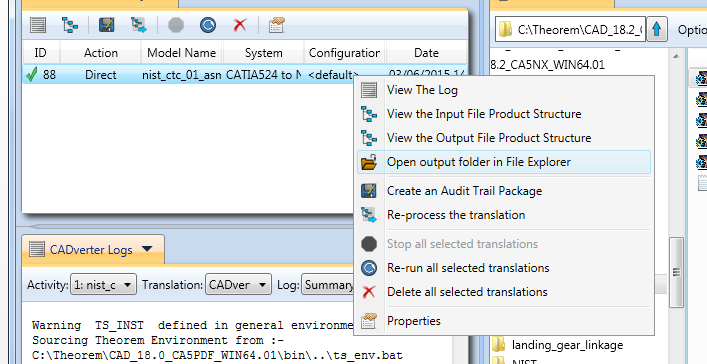Click the folder tree scroll up arrow

[675, 56]
